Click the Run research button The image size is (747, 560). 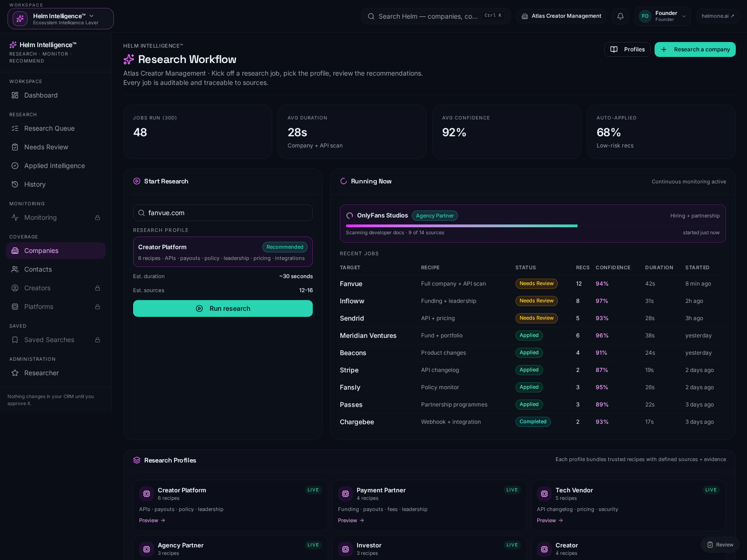[223, 308]
